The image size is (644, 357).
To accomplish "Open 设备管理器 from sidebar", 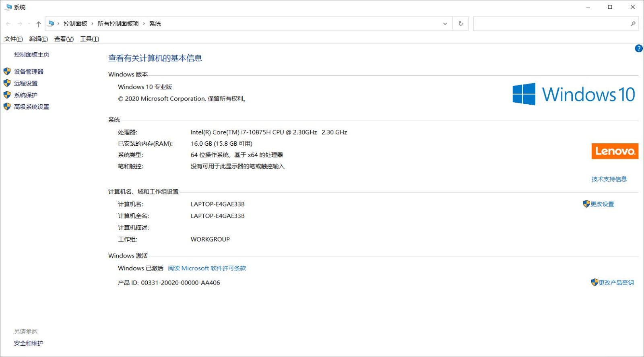I will (x=29, y=72).
